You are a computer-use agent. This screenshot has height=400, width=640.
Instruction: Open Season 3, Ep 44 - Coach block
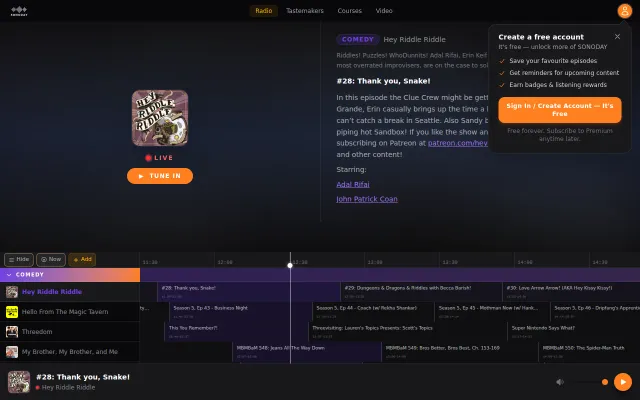tap(373, 312)
